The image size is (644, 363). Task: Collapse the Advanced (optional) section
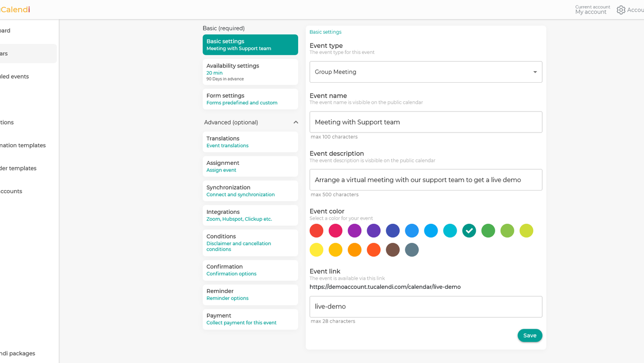[x=296, y=123]
